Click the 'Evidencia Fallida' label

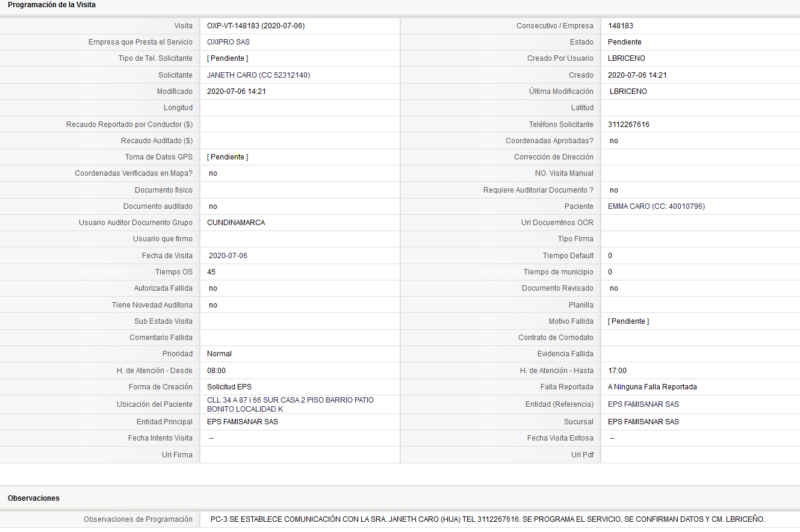(x=566, y=354)
